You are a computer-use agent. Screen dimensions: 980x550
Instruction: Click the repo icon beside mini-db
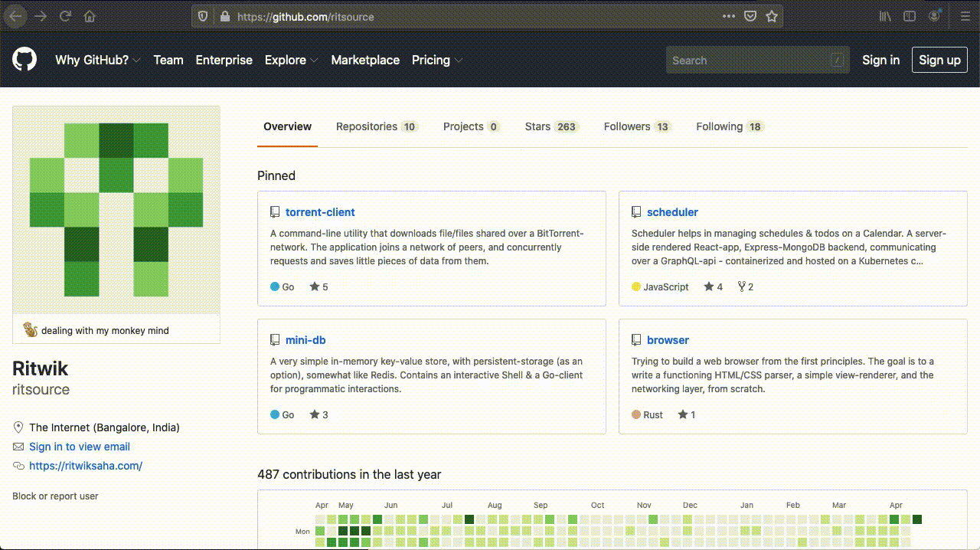click(x=275, y=340)
